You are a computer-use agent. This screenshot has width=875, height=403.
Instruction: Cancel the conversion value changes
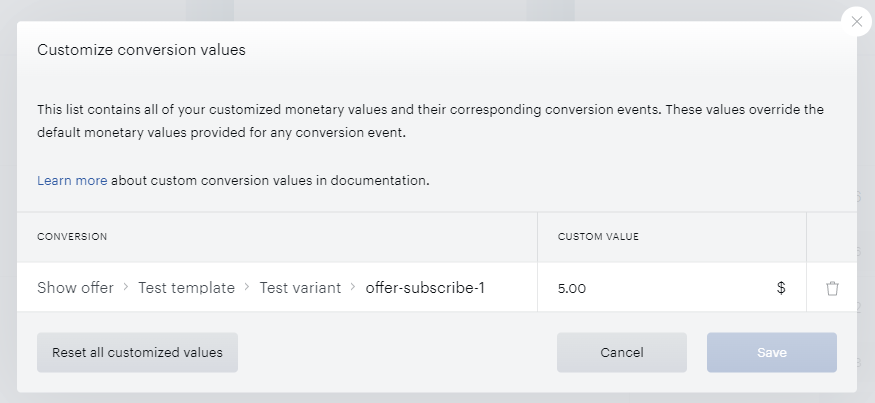pyautogui.click(x=622, y=352)
